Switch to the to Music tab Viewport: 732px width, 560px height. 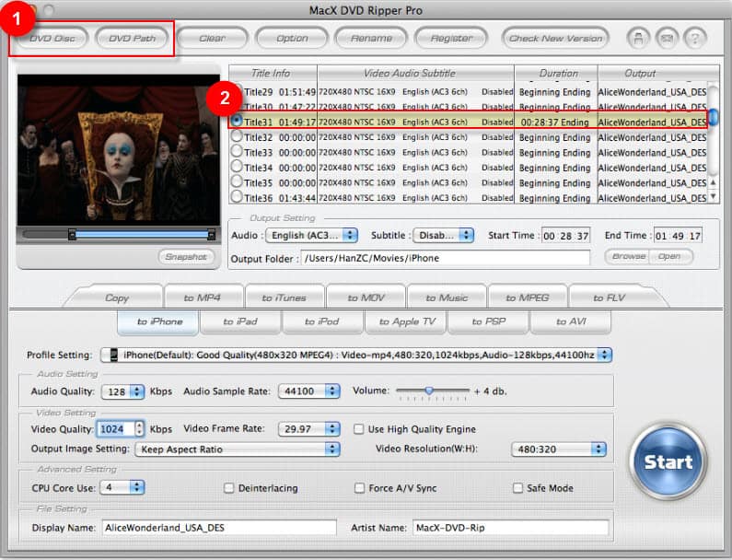click(447, 297)
